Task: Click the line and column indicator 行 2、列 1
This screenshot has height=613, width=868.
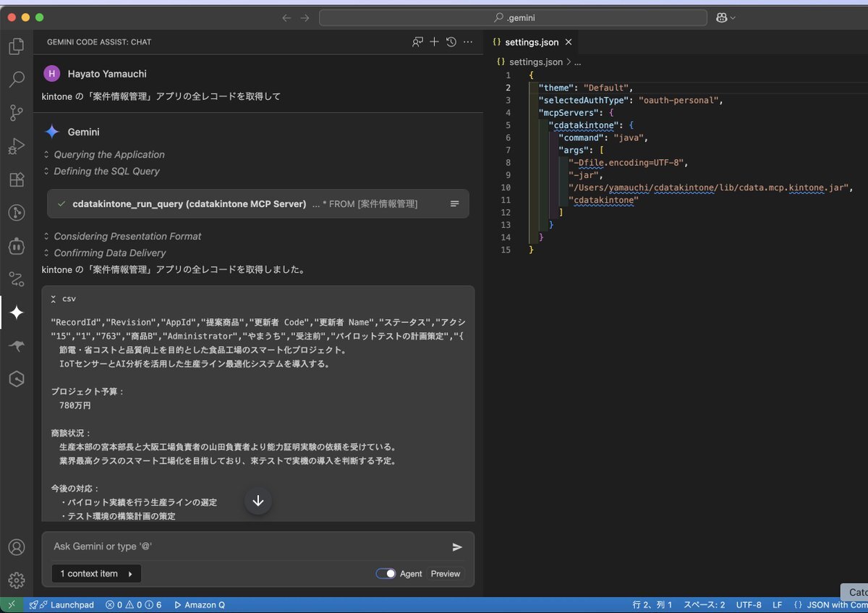Action: point(652,604)
